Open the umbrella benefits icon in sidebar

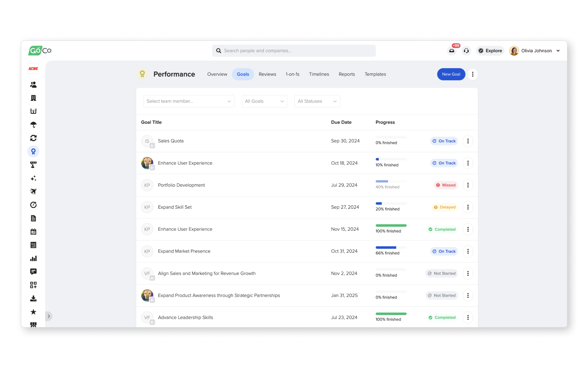point(33,124)
